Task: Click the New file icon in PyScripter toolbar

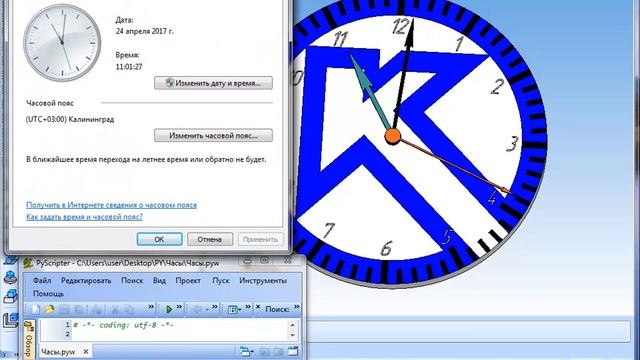Action: (x=36, y=309)
